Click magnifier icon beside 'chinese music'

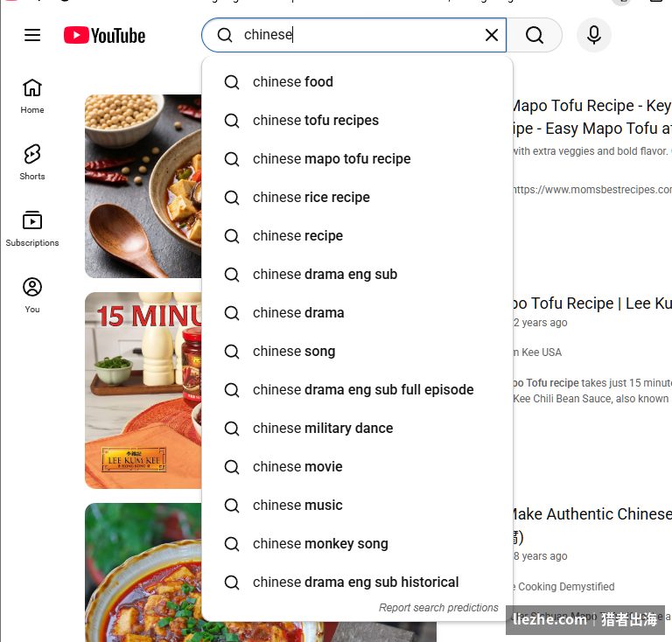232,506
